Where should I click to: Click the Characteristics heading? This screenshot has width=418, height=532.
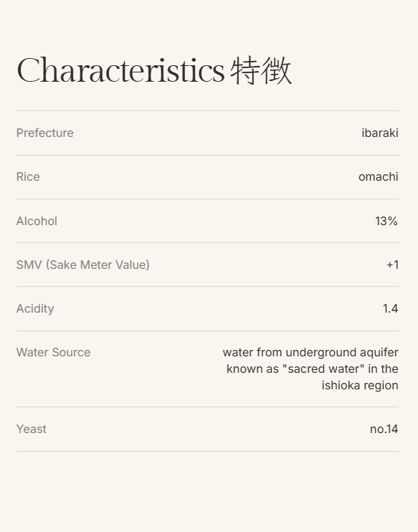click(x=120, y=70)
